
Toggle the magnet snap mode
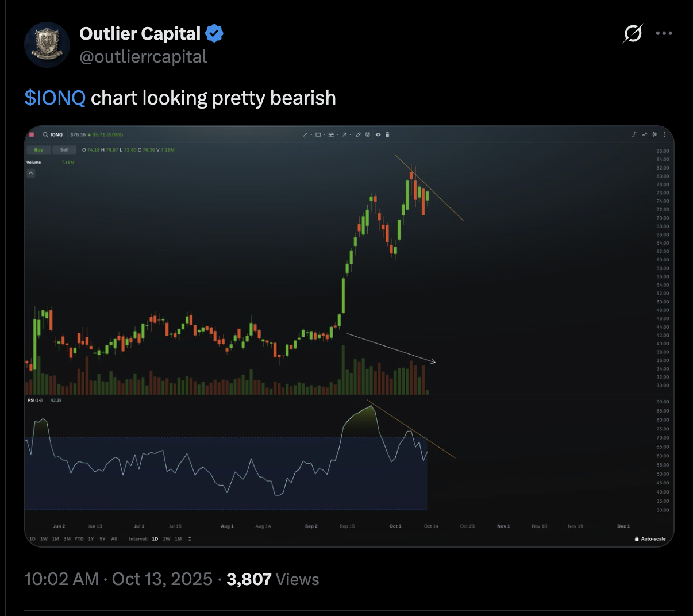point(368,134)
